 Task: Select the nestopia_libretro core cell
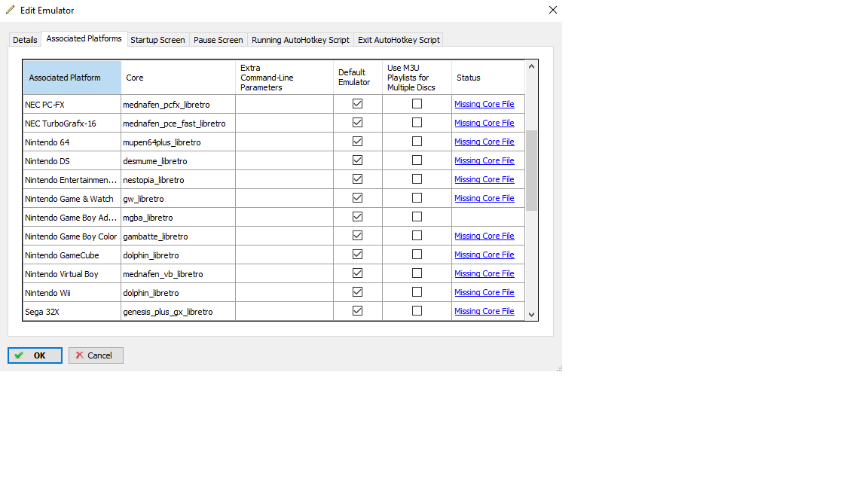[179, 180]
